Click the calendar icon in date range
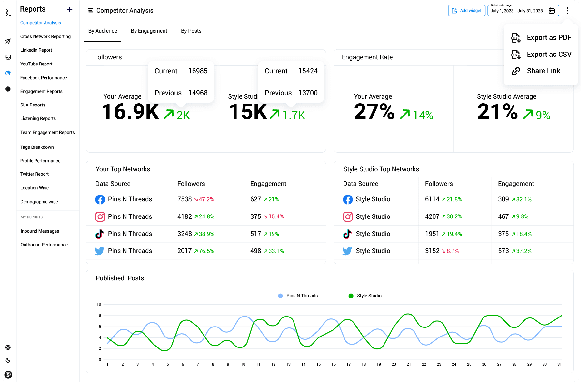Image resolution: width=588 pixels, height=382 pixels. pyautogui.click(x=552, y=11)
